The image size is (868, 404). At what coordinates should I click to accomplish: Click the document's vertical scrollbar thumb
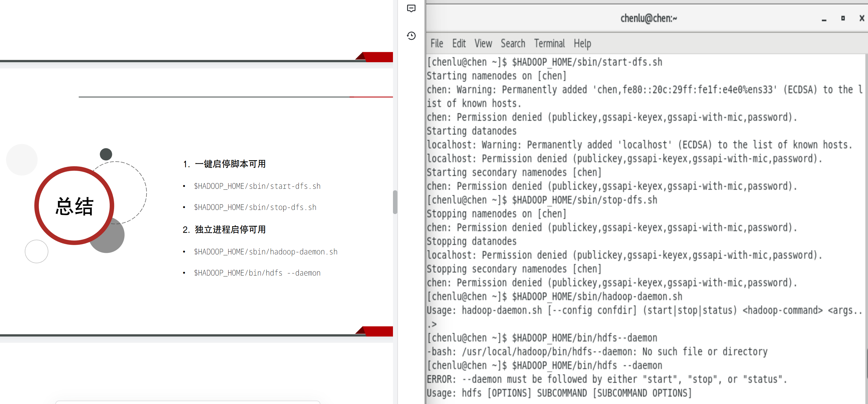tap(395, 202)
